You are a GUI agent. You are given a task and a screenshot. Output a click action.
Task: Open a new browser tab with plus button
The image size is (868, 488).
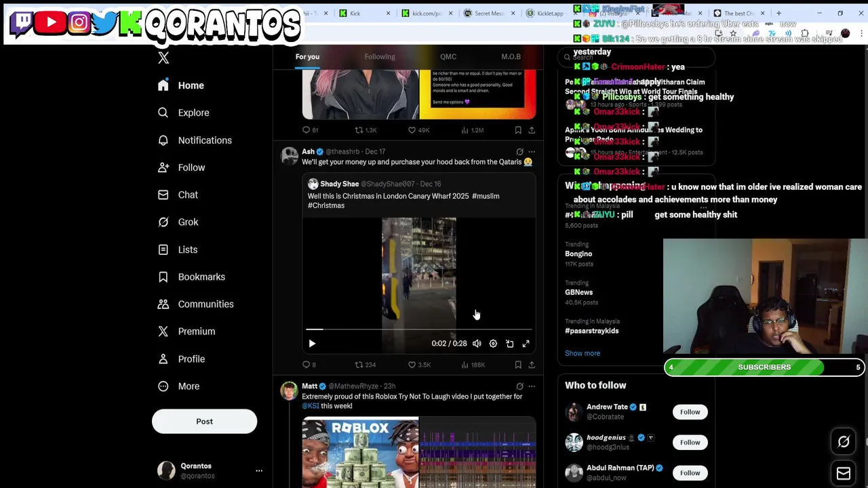[778, 13]
